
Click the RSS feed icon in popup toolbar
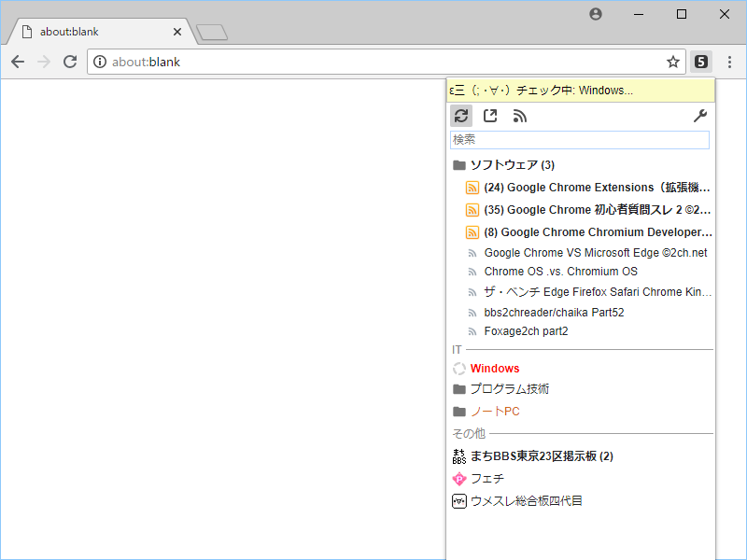520,116
